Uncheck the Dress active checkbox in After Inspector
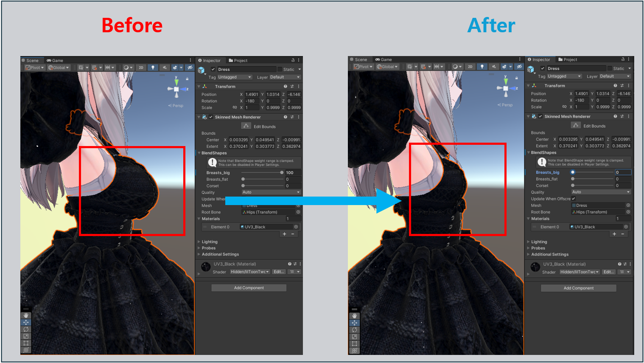The width and height of the screenshot is (644, 363). coord(543,68)
